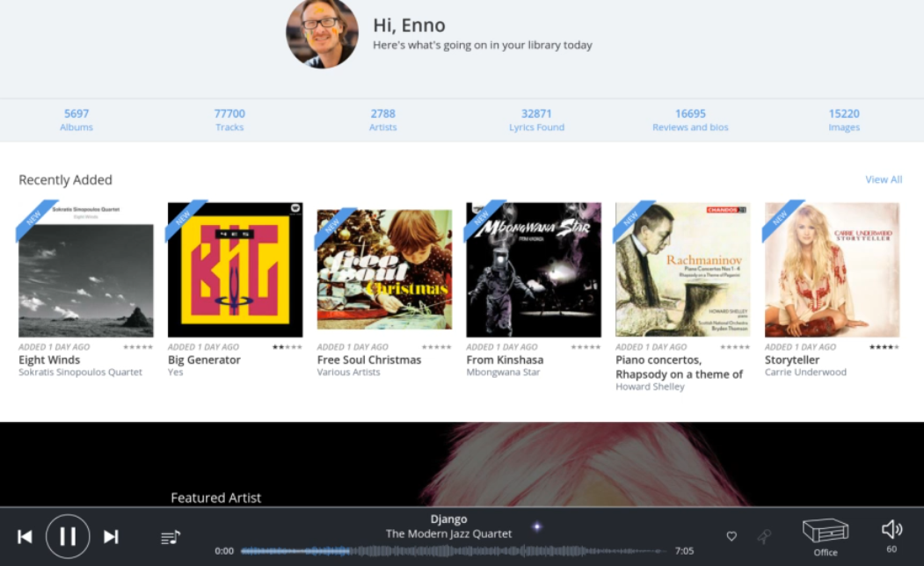Click ADDED 1 DAY AGO above Piano concertos
The width and height of the screenshot is (924, 566).
(x=651, y=347)
